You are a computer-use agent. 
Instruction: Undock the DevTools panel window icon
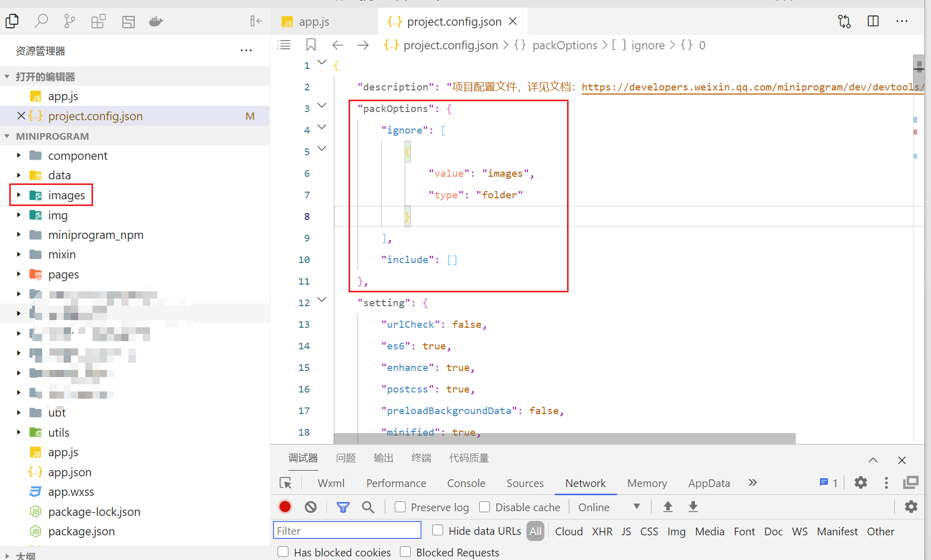[910, 482]
